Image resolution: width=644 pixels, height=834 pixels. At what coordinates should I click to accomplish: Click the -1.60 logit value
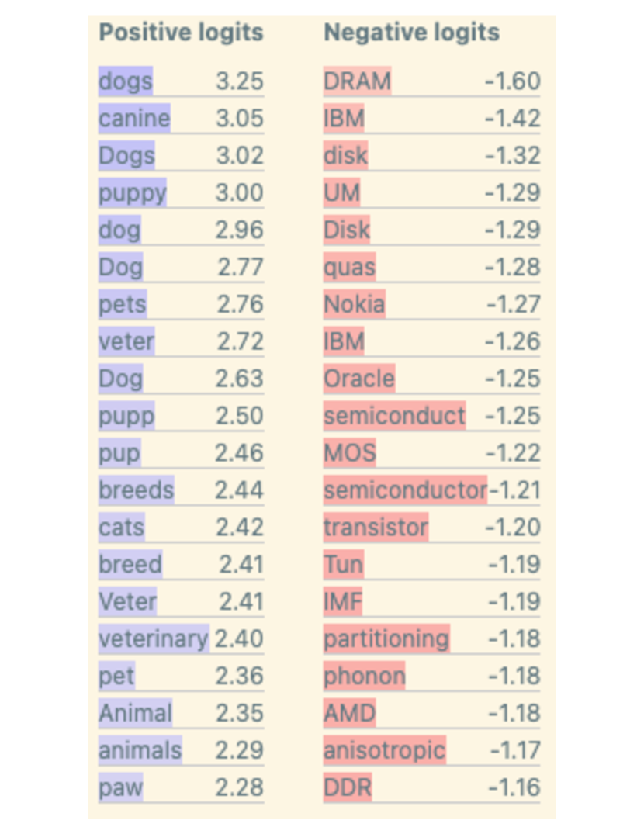[x=513, y=81]
